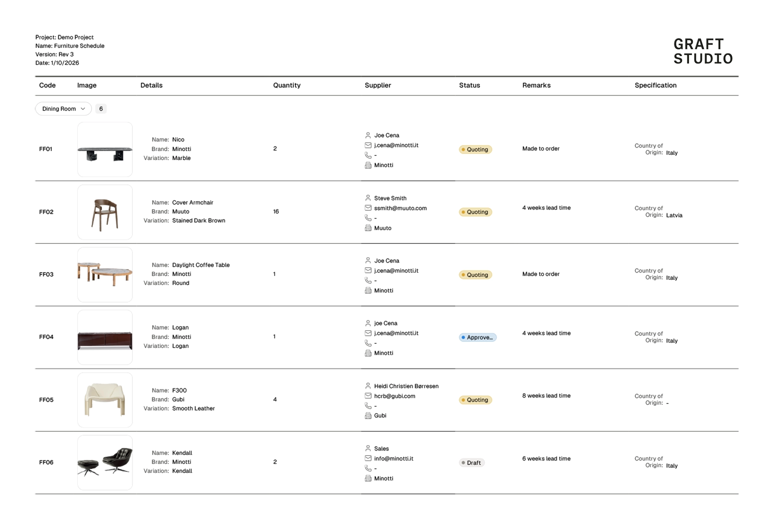Open the Quoting status badge for FF01
Screen dimensions: 772x532
click(x=475, y=149)
